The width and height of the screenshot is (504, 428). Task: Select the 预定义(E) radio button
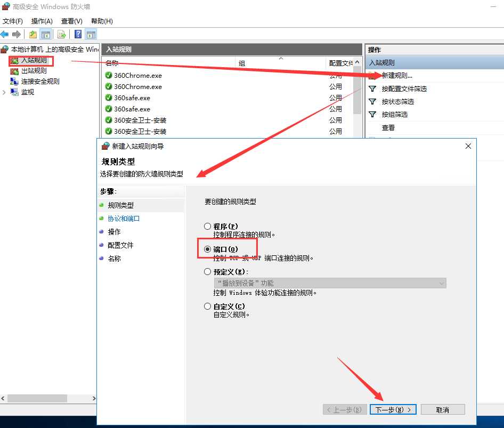pos(208,272)
